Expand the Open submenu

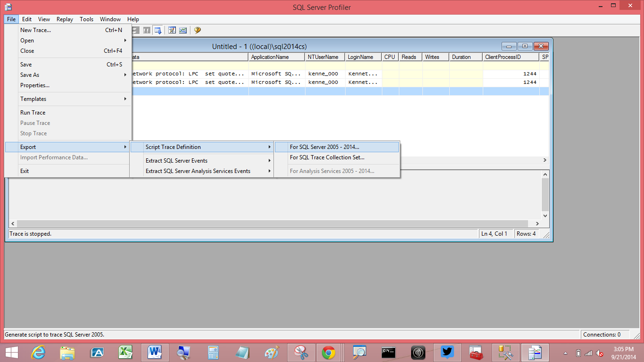[68, 41]
